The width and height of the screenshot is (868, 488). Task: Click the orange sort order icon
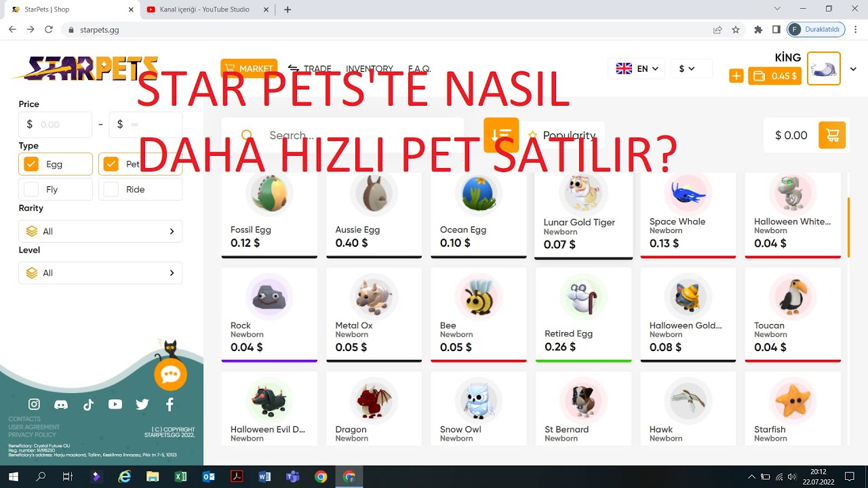501,135
